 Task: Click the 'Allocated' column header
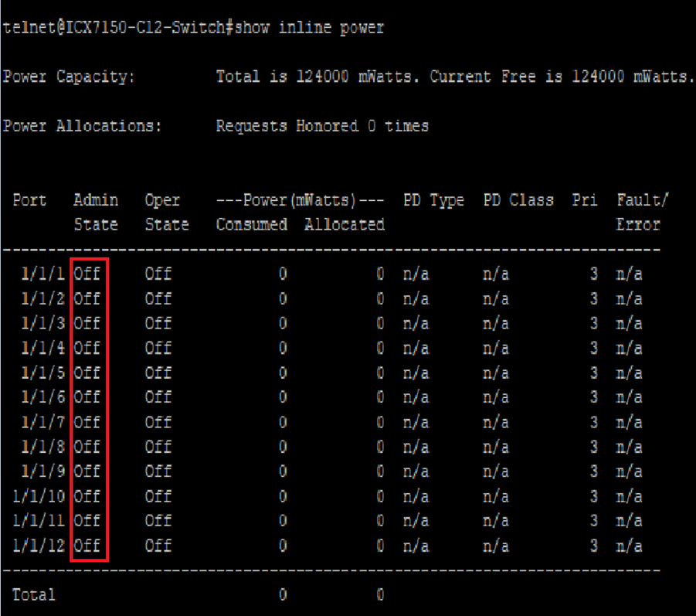345,225
